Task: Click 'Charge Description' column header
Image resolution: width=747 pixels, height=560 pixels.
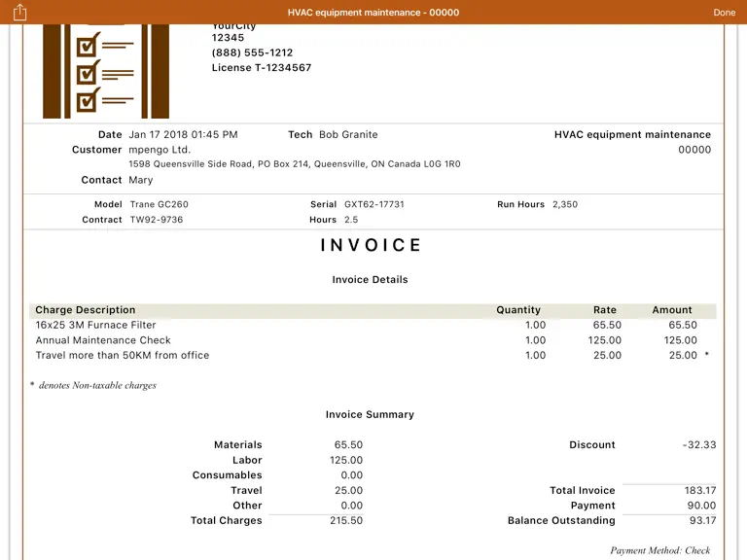Action: pos(86,310)
